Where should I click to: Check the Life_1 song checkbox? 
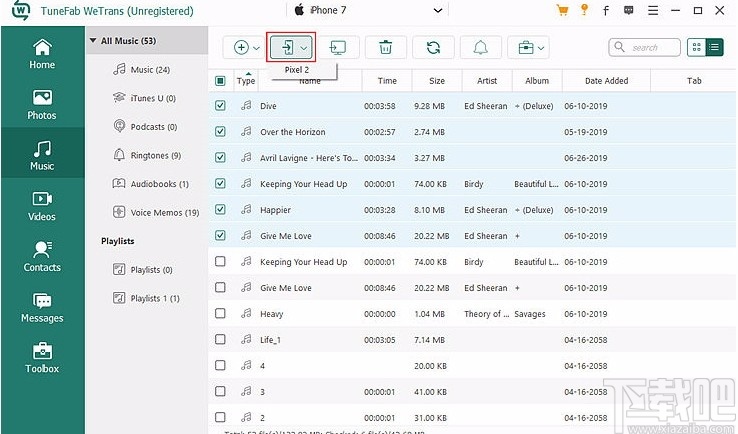[x=220, y=339]
